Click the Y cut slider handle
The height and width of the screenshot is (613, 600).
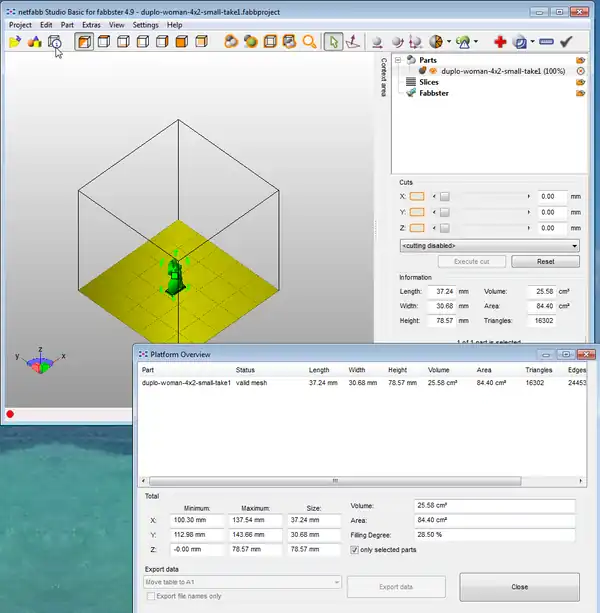click(x=446, y=213)
